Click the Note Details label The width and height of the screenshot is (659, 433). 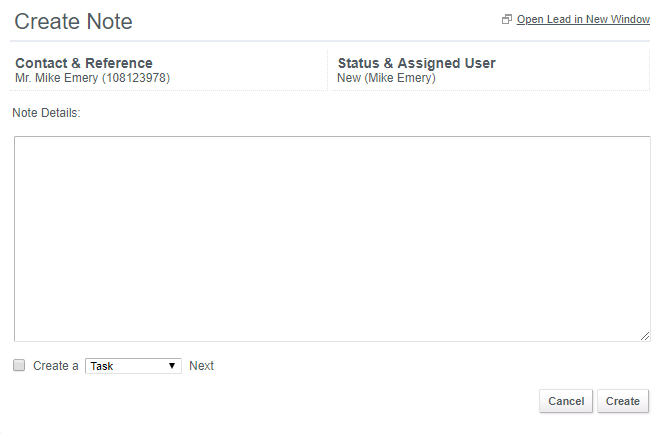click(x=46, y=113)
